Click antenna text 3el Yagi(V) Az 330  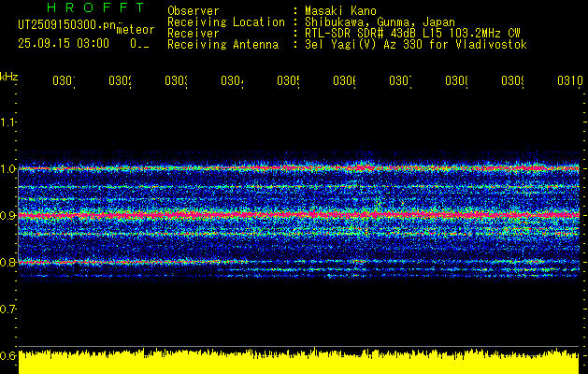(365, 45)
